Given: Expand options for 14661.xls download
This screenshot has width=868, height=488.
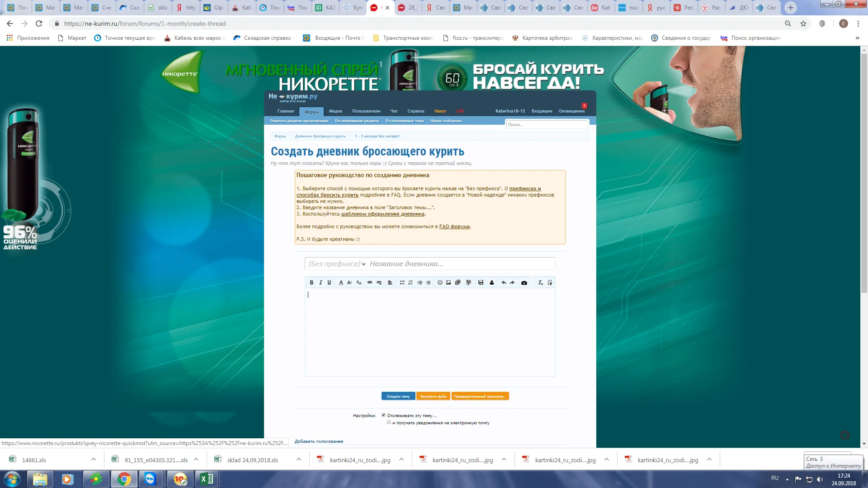Looking at the screenshot, I should click(x=94, y=460).
